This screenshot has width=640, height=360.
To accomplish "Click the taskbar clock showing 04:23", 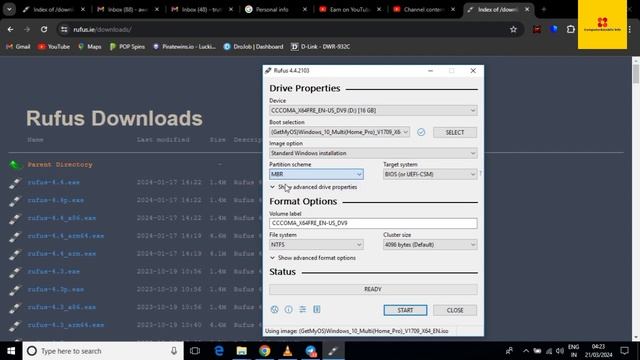I will (598, 351).
